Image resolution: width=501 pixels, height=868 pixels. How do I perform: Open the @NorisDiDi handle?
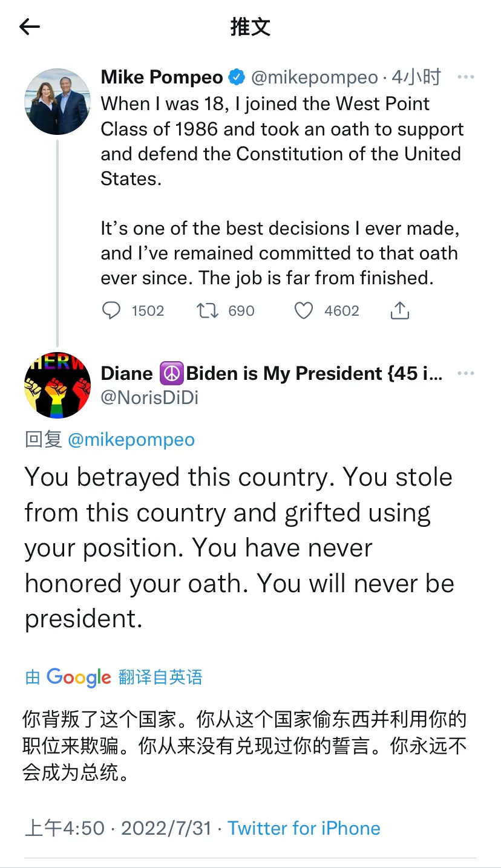tap(149, 397)
